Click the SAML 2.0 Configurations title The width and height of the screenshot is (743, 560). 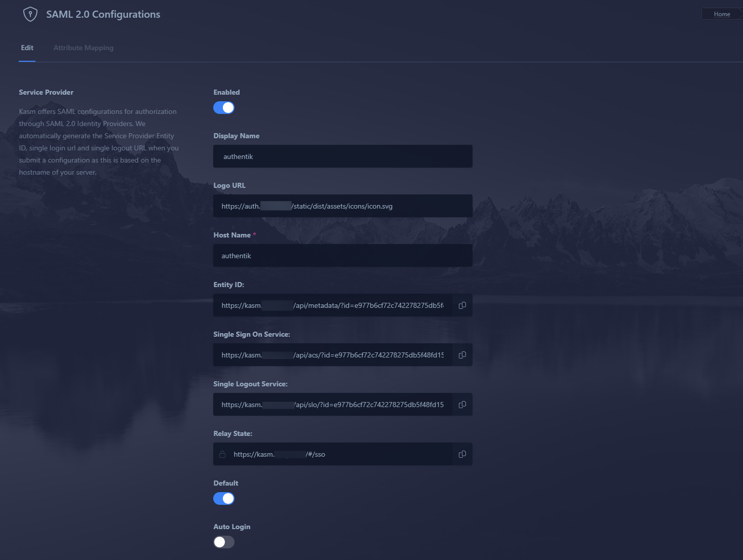tap(103, 14)
